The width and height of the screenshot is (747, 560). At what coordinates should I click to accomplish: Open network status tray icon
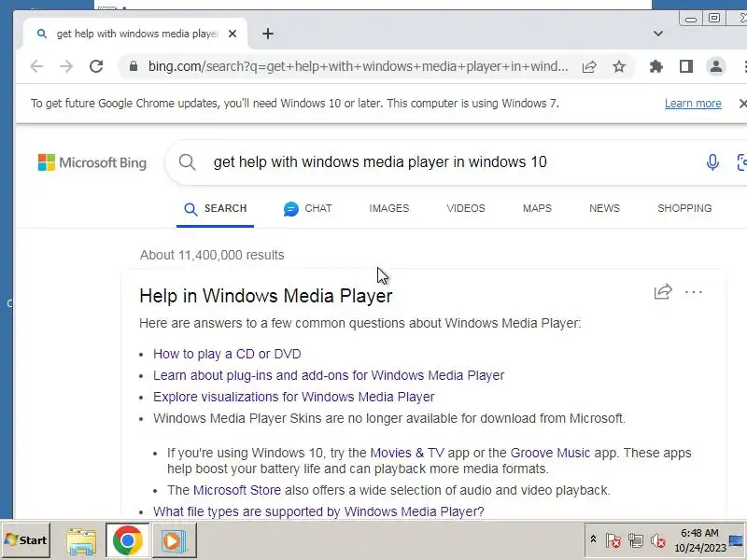[x=636, y=540]
